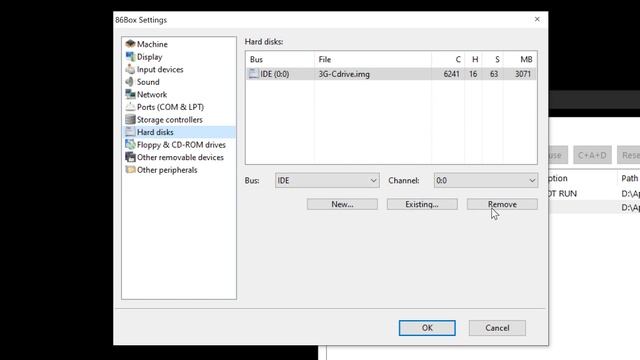Click the MB column header

520,60
